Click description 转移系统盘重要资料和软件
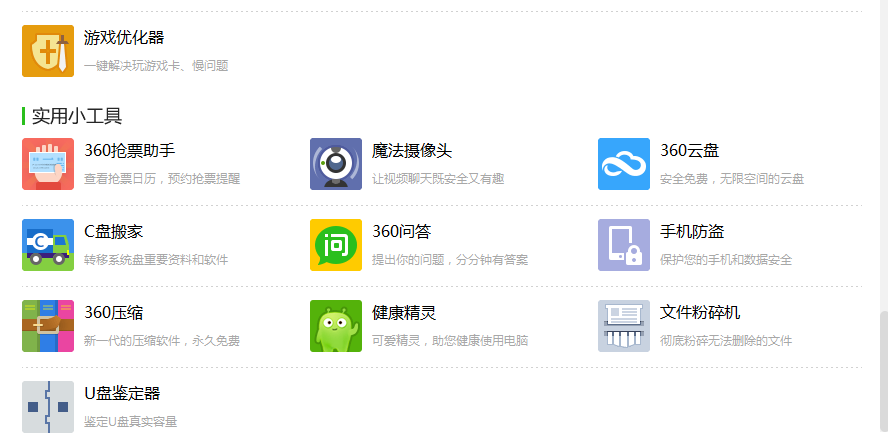 156,260
